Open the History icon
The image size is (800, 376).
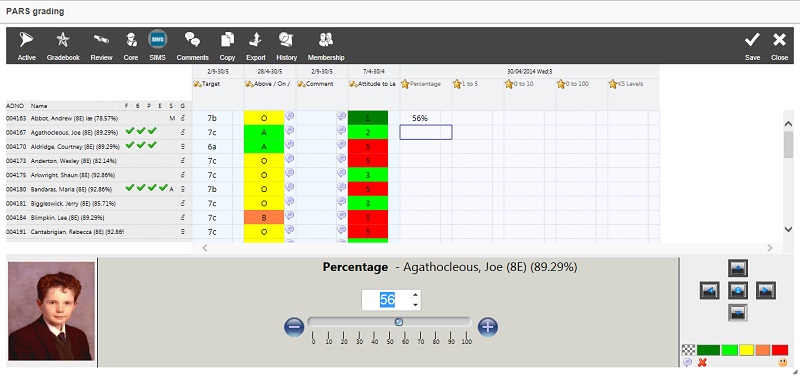(x=286, y=39)
